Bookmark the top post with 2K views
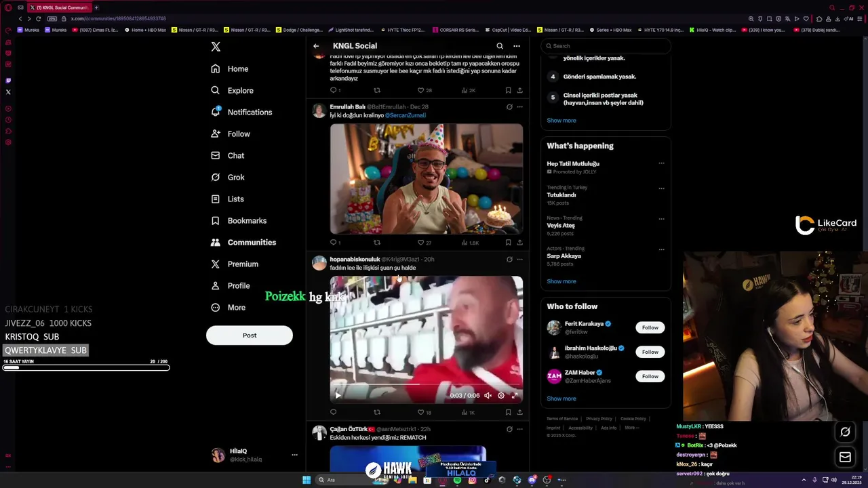Image resolution: width=868 pixels, height=488 pixels. coord(508,90)
